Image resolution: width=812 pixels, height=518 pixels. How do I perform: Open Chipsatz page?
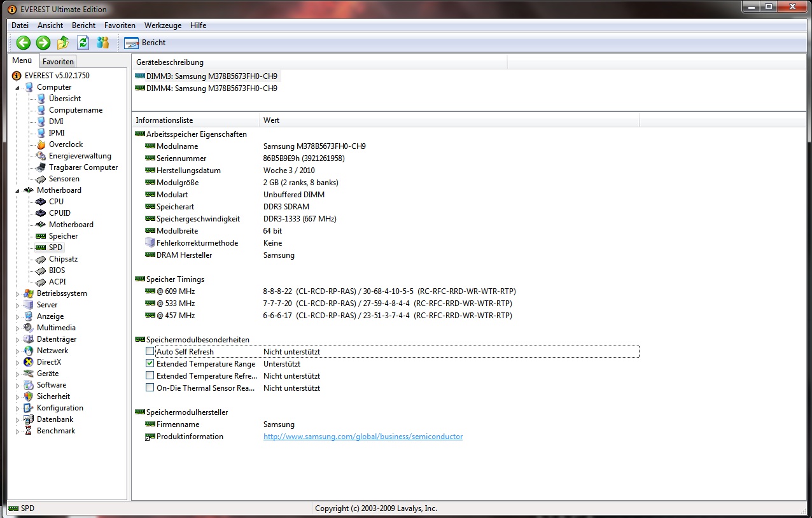click(x=63, y=259)
